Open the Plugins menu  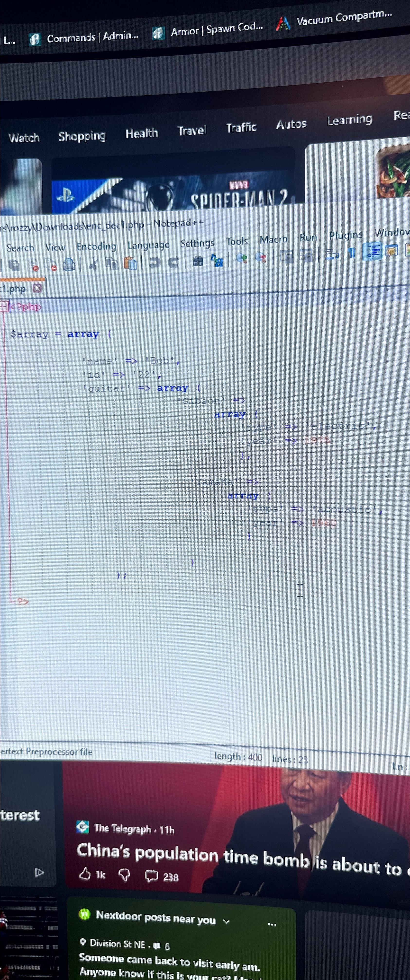[x=345, y=235]
